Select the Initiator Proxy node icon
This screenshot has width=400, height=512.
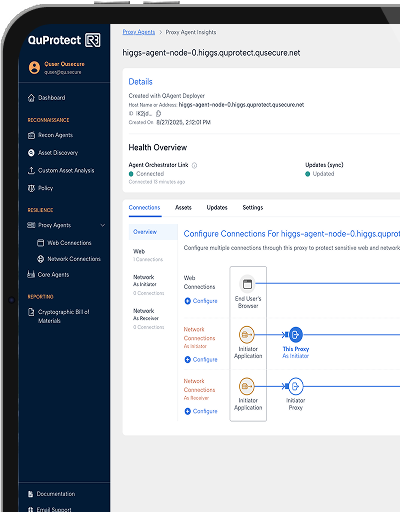coord(295,386)
